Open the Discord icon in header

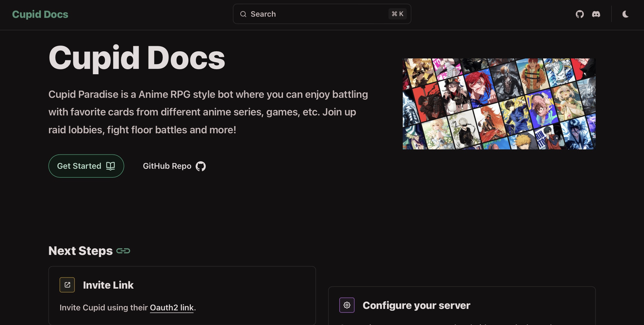tap(596, 14)
